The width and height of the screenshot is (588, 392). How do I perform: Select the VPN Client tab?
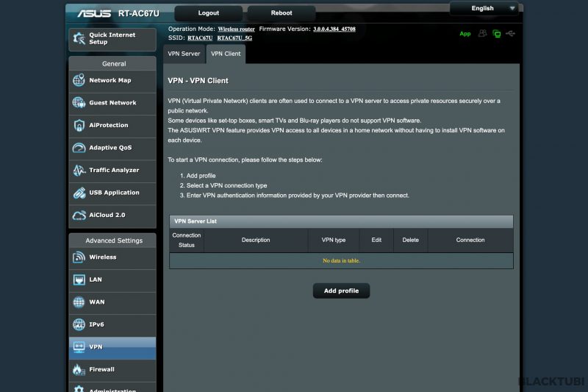coord(226,54)
